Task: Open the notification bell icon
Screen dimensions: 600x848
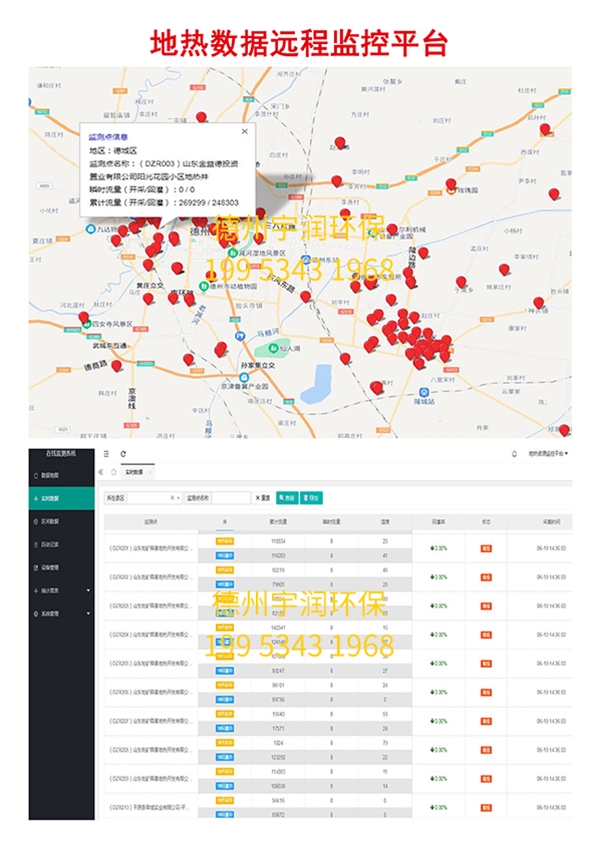Action: 515,454
